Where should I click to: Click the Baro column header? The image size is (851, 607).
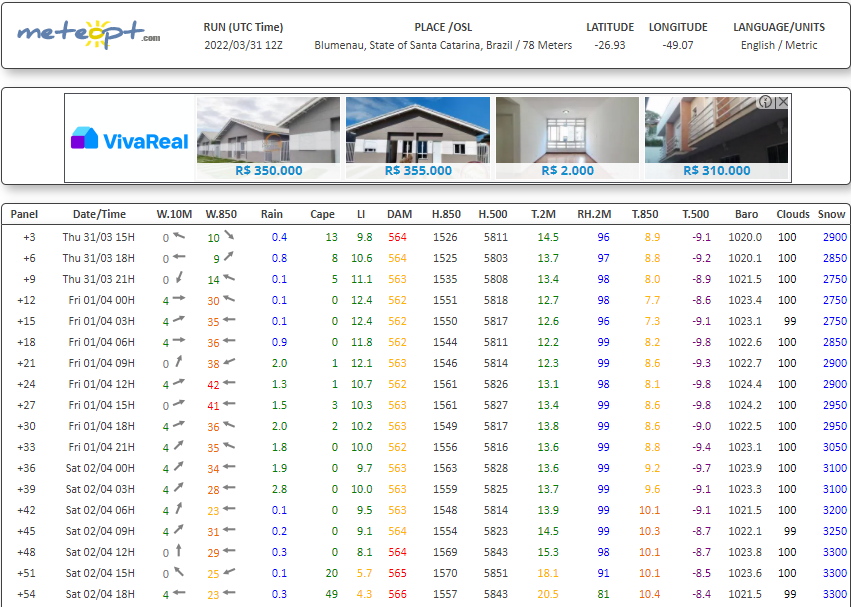(746, 214)
